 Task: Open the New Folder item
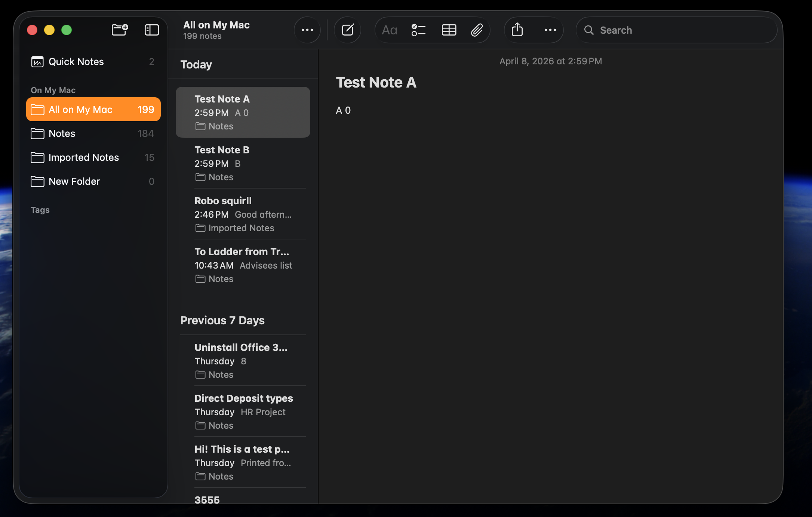(74, 181)
